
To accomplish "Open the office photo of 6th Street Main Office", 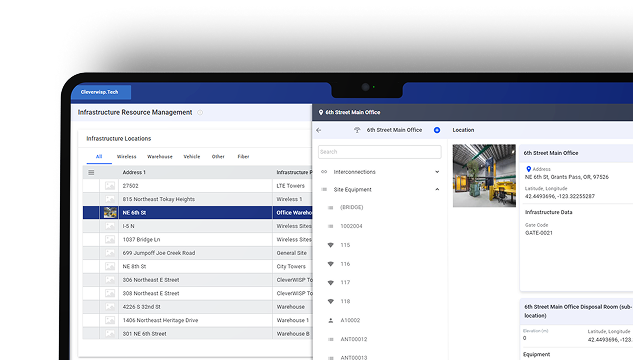I will [484, 176].
